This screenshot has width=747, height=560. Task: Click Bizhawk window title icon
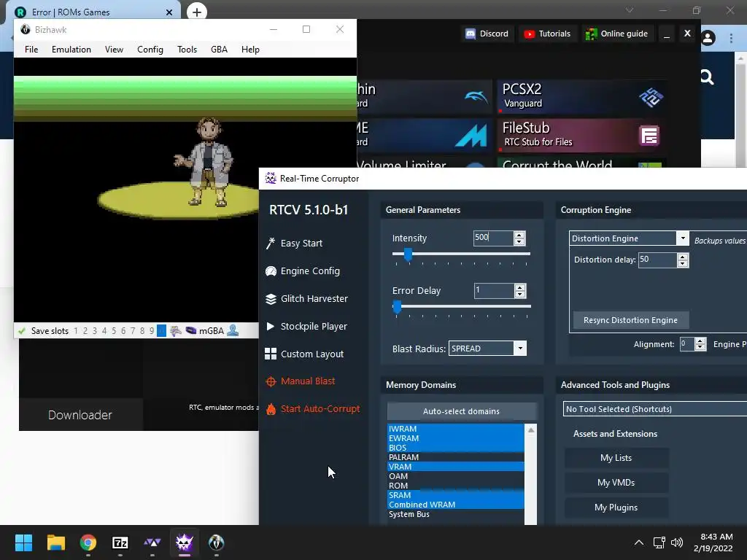[x=26, y=29]
